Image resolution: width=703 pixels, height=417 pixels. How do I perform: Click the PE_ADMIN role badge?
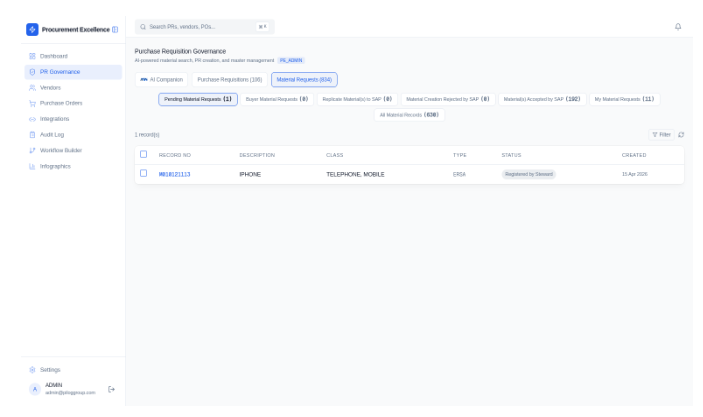coord(291,60)
